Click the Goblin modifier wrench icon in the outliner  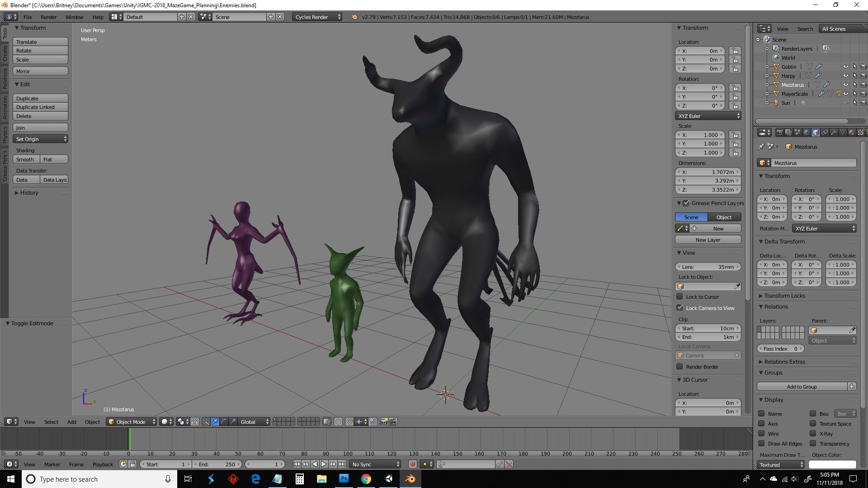pos(819,66)
